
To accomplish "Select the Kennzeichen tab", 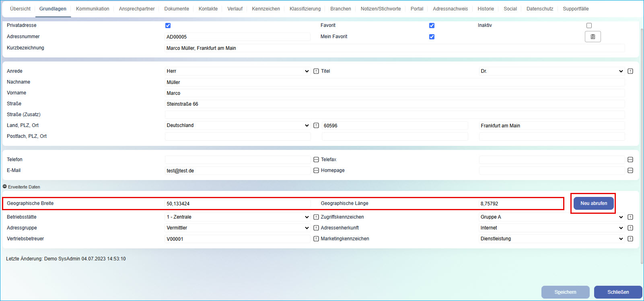I will (266, 9).
